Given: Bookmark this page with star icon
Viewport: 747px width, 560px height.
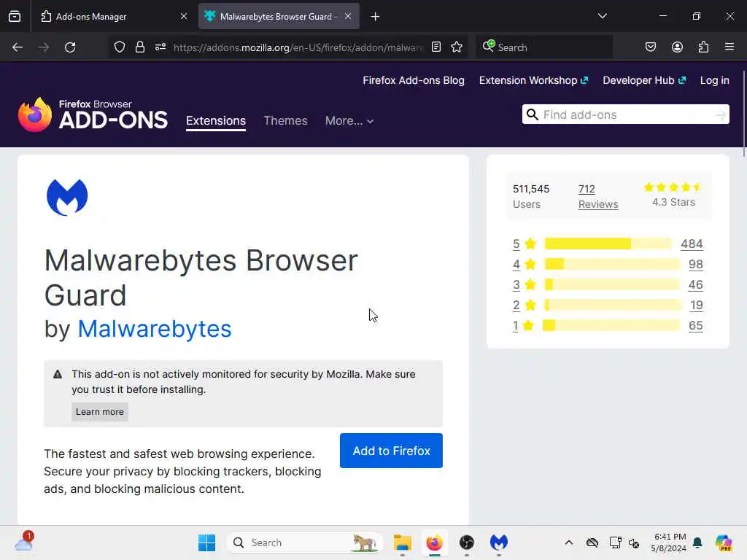Looking at the screenshot, I should point(457,47).
